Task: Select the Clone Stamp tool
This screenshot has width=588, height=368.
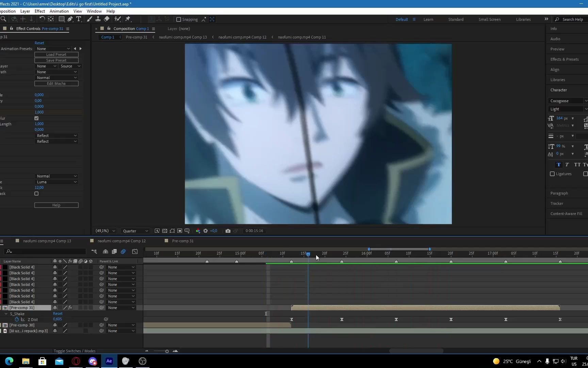Action: pos(98,19)
